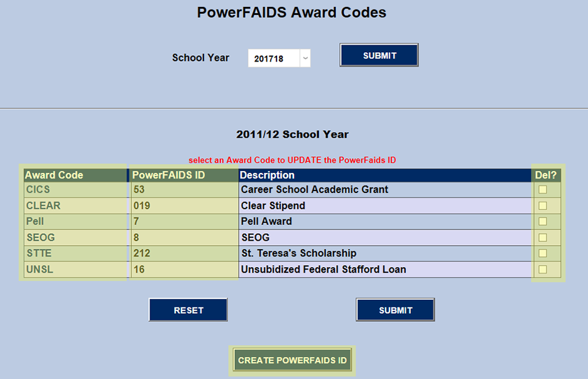Click the CREATE POWERFAIDS ID button
Screen dimensions: 588x379
click(x=291, y=360)
